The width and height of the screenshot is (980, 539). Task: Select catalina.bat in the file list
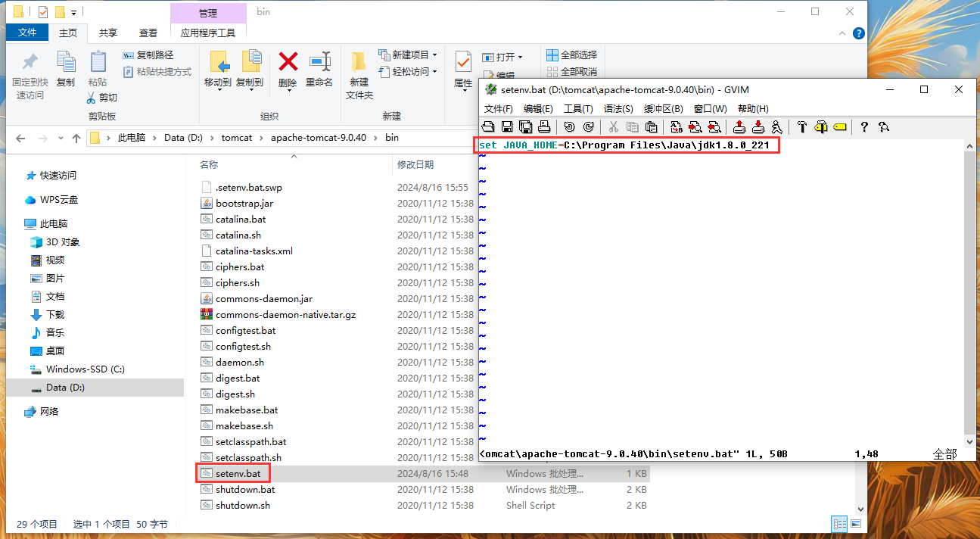[x=241, y=219]
